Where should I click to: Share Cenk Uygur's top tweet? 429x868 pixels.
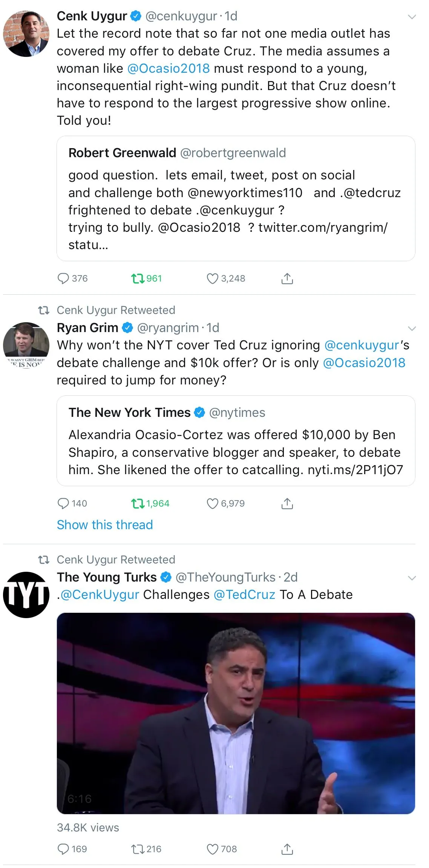point(287,279)
